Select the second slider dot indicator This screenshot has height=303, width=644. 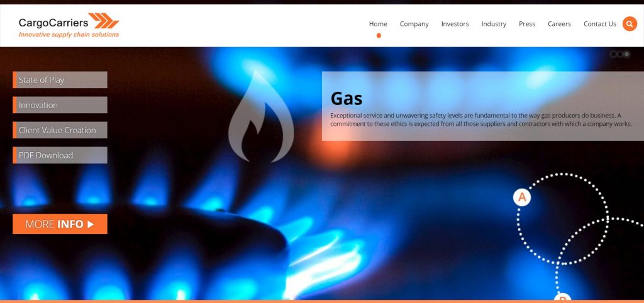coord(619,54)
